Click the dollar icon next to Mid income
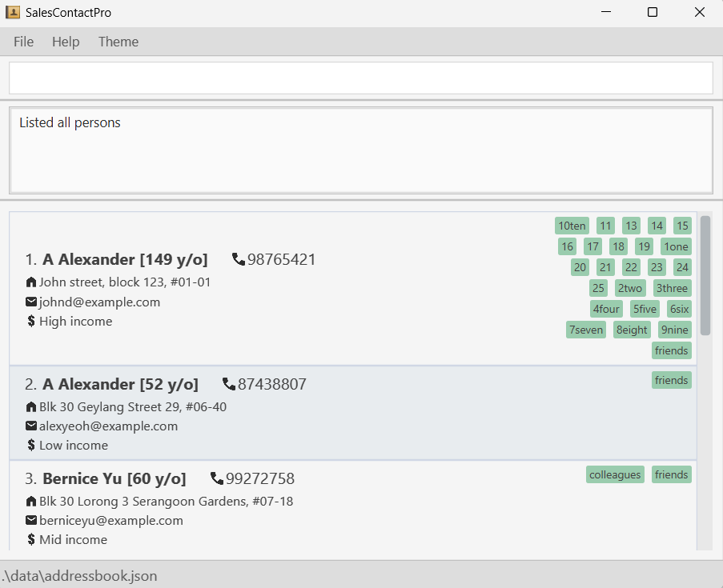 point(31,539)
